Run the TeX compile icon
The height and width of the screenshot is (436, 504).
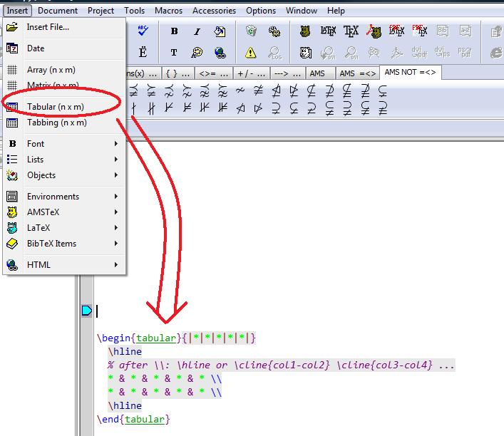pyautogui.click(x=351, y=31)
